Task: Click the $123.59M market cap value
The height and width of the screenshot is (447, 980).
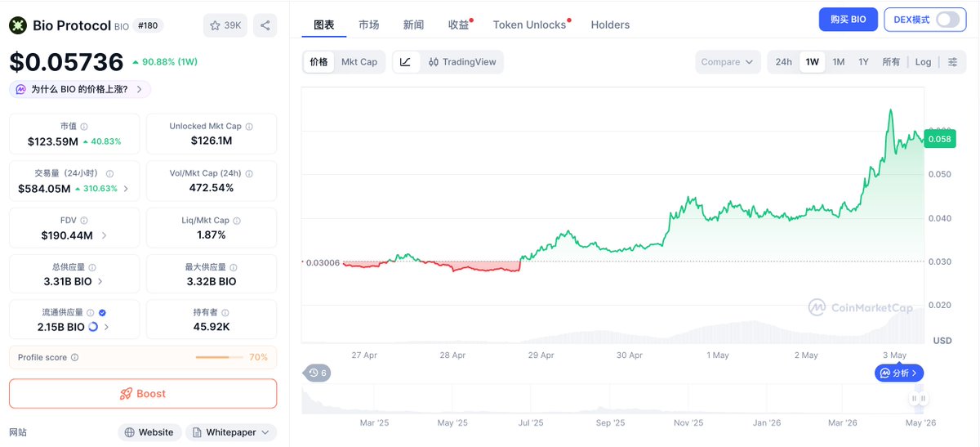Action: coord(53,141)
